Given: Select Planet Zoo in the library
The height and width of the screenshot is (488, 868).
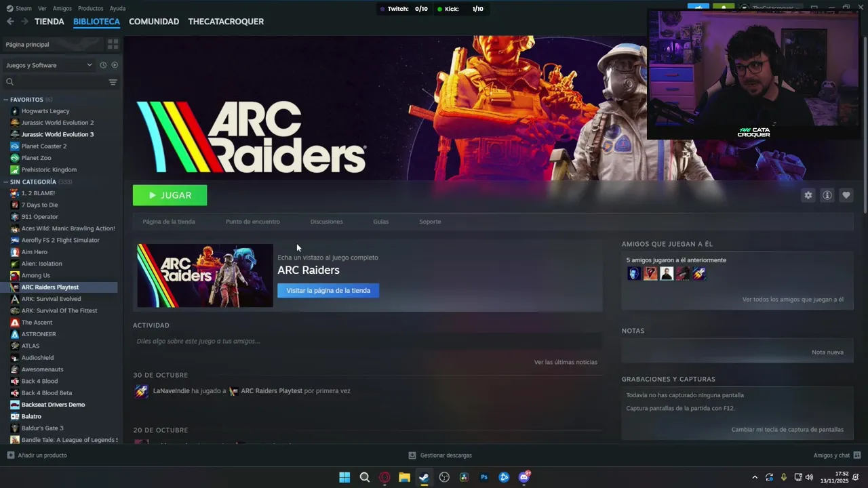Looking at the screenshot, I should (36, 158).
